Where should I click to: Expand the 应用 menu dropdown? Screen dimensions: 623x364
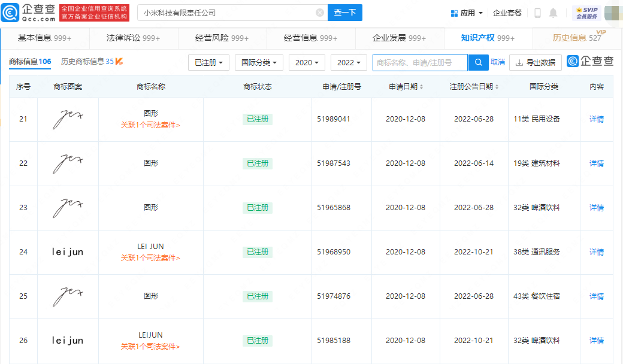(467, 13)
